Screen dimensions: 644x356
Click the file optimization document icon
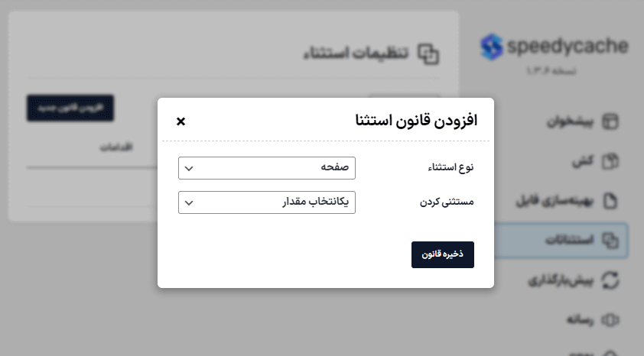pos(610,201)
